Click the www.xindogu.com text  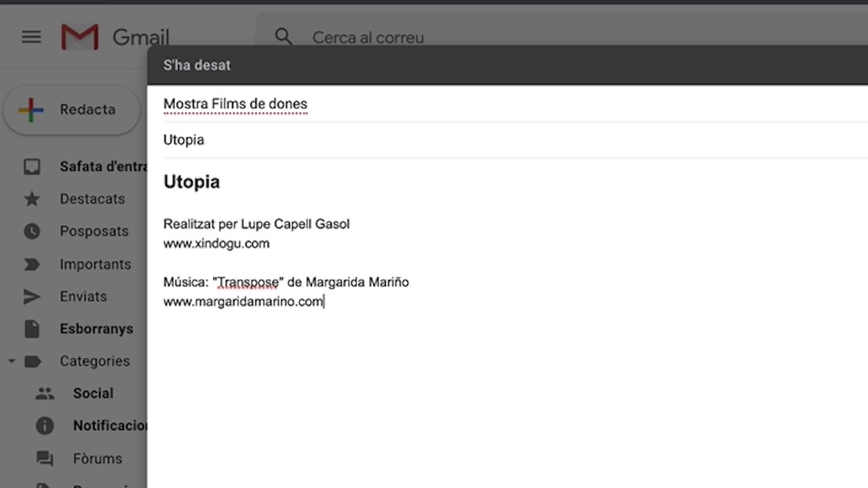[216, 243]
